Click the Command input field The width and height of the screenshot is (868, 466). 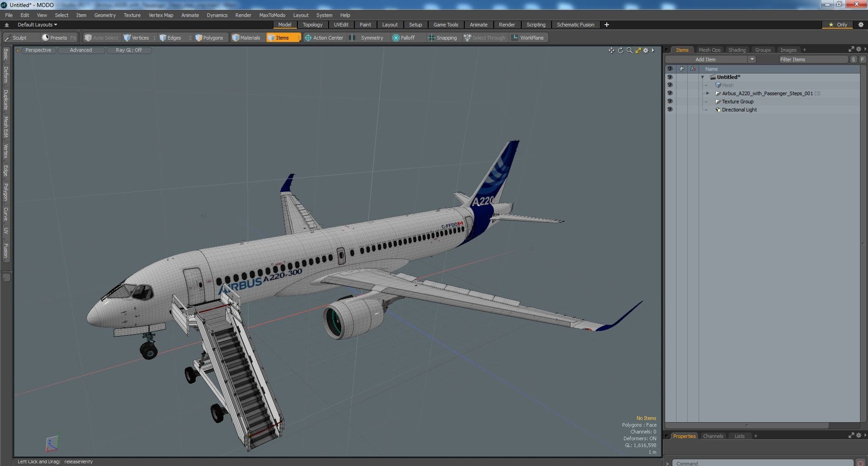[x=763, y=463]
